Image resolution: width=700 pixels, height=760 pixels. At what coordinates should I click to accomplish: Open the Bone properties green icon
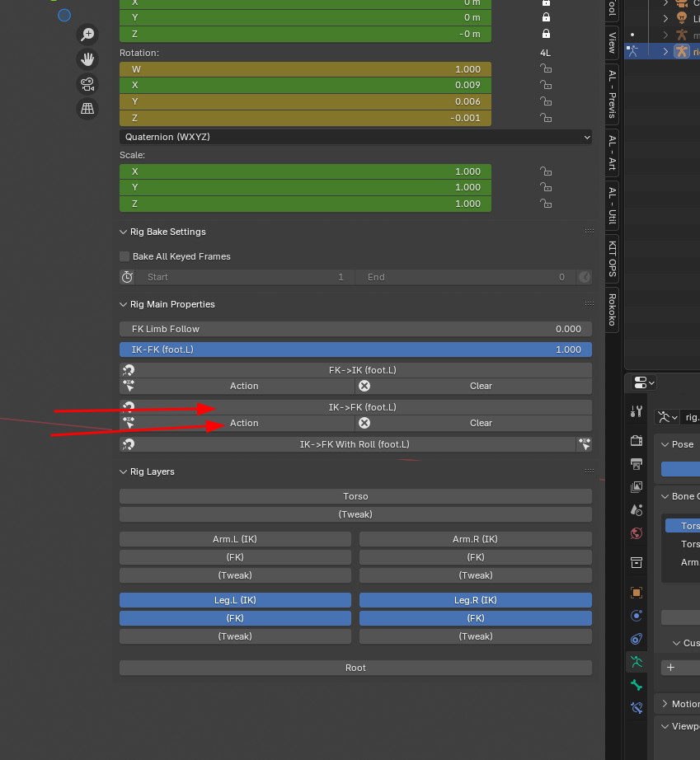(x=637, y=685)
